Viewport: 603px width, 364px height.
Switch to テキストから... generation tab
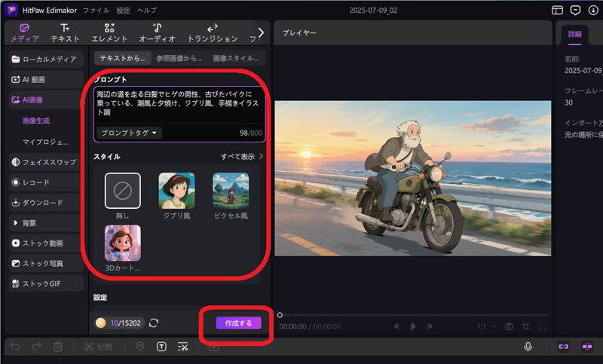(123, 59)
